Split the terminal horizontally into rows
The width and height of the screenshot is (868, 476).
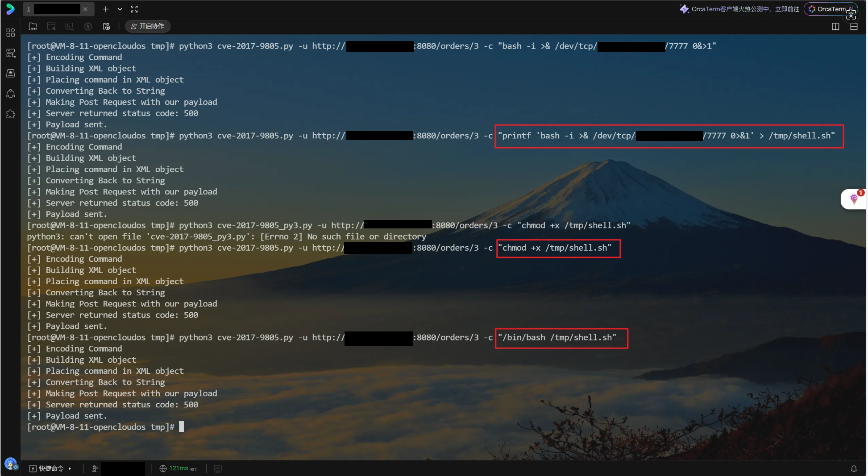(x=854, y=26)
